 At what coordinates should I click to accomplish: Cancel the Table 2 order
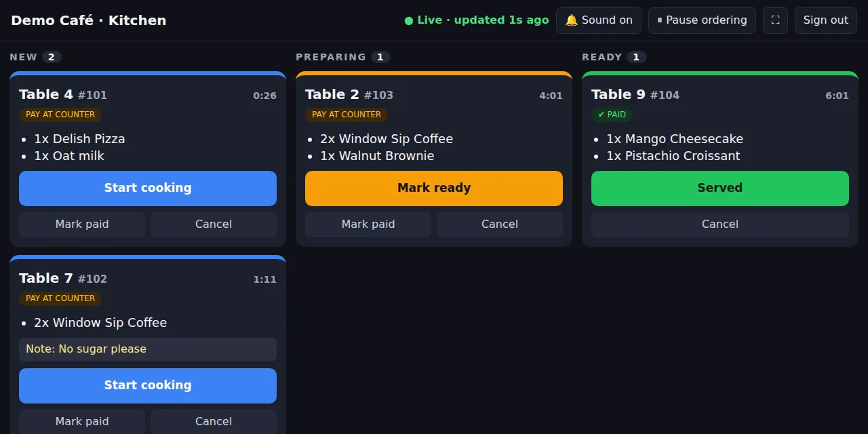click(x=500, y=224)
